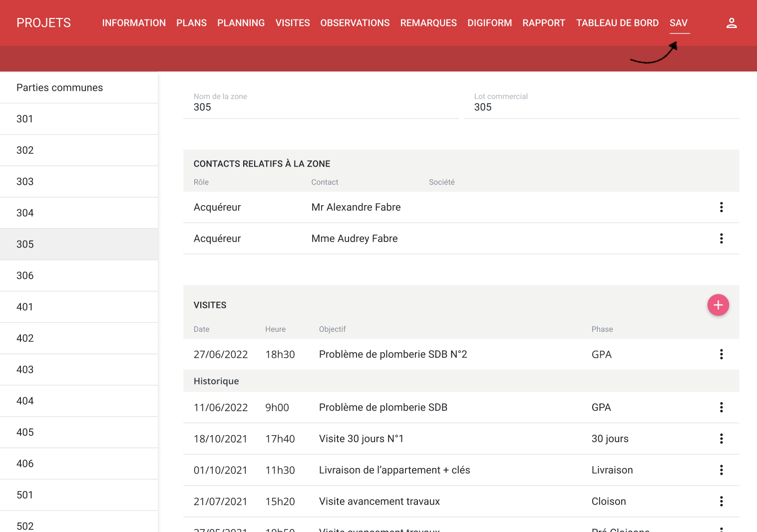Open the PLANNING tab
This screenshot has height=532, width=757.
(x=241, y=23)
